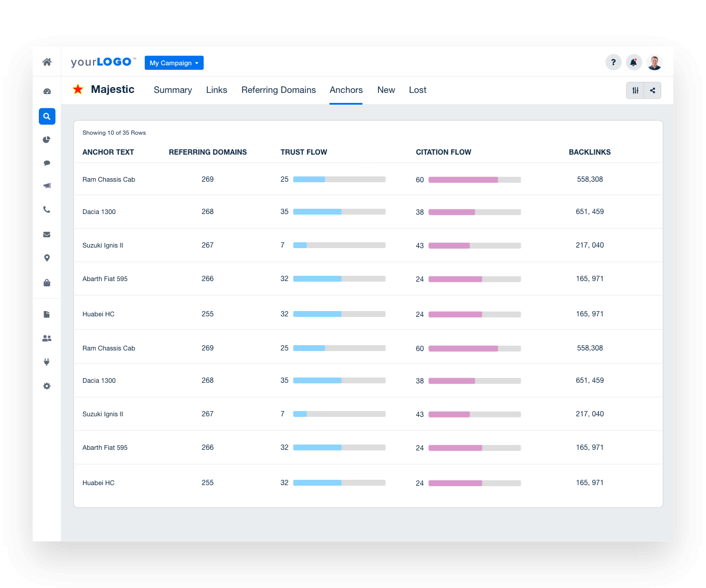Sort by the Trust Flow column header
This screenshot has height=588, width=706.
[x=304, y=152]
